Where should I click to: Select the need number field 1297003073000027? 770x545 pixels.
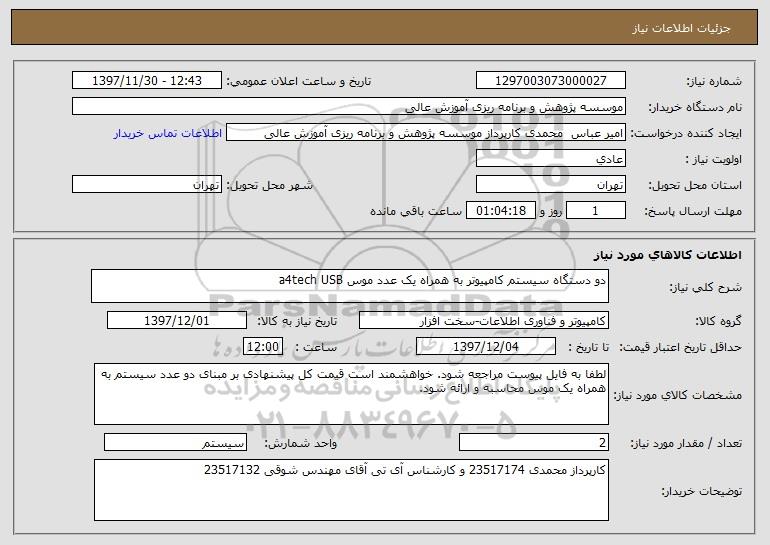pyautogui.click(x=550, y=80)
